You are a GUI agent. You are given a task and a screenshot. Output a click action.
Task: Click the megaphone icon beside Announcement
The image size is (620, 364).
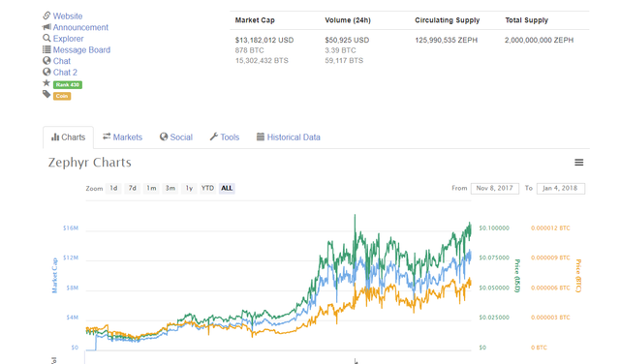tap(46, 27)
